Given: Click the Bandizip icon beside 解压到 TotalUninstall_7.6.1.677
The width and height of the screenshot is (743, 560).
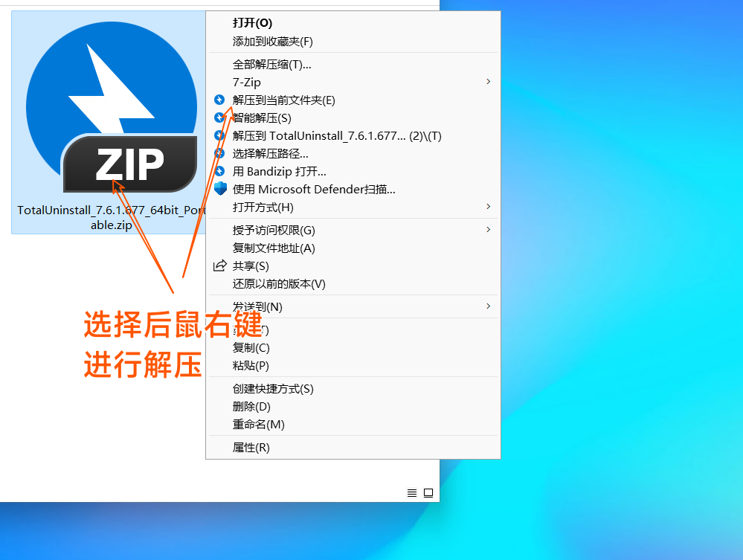Looking at the screenshot, I should (219, 135).
